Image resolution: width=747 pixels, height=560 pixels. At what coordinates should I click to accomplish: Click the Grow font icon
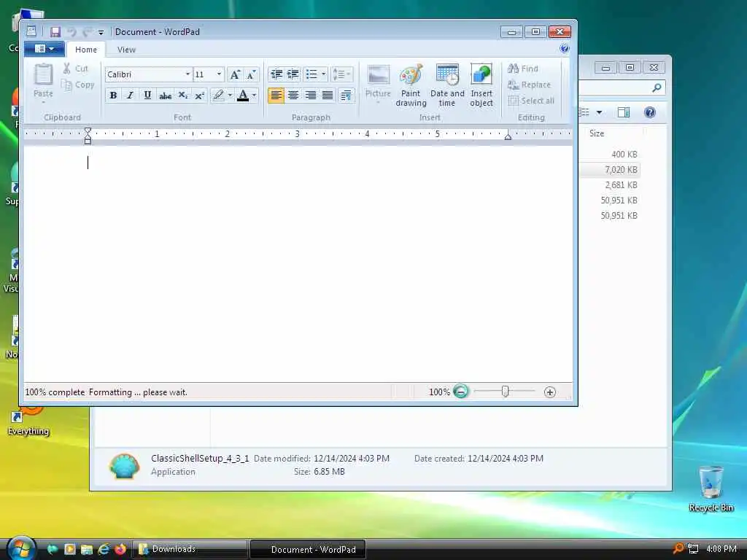235,75
